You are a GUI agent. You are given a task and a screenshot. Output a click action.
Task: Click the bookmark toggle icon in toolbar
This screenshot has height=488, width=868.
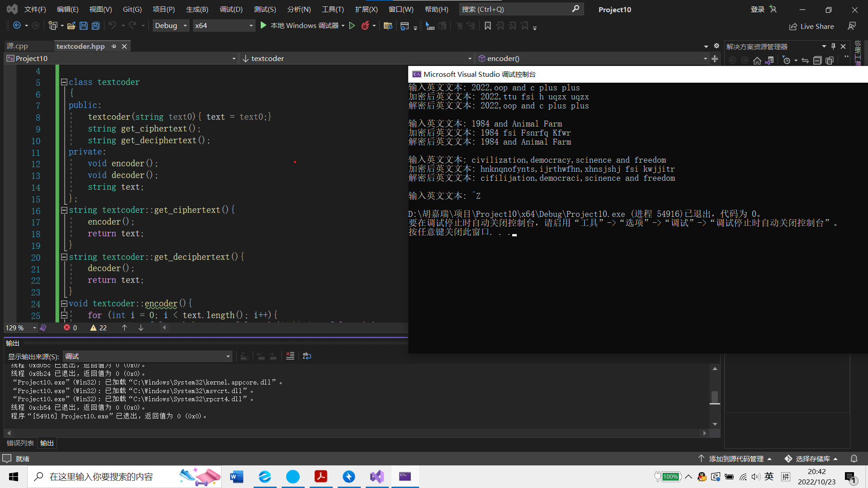[x=487, y=26]
